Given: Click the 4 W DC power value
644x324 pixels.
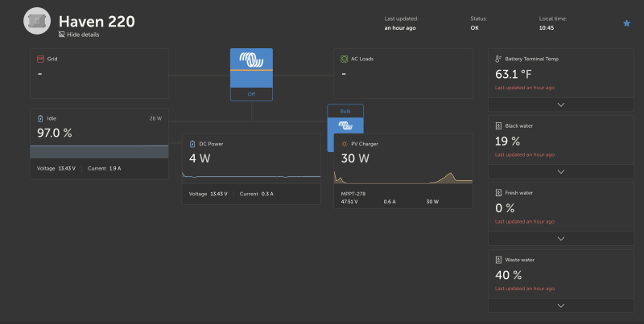Looking at the screenshot, I should coord(200,158).
